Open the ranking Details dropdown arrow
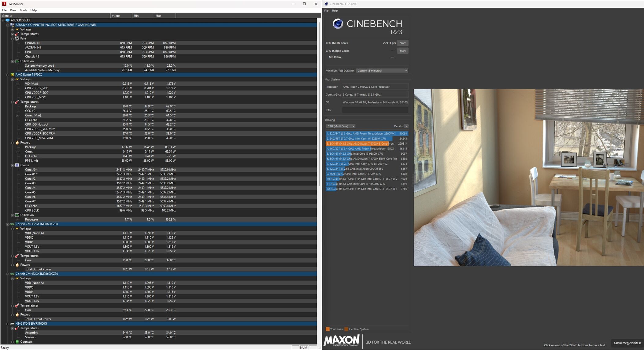644x350 pixels. pos(406,126)
